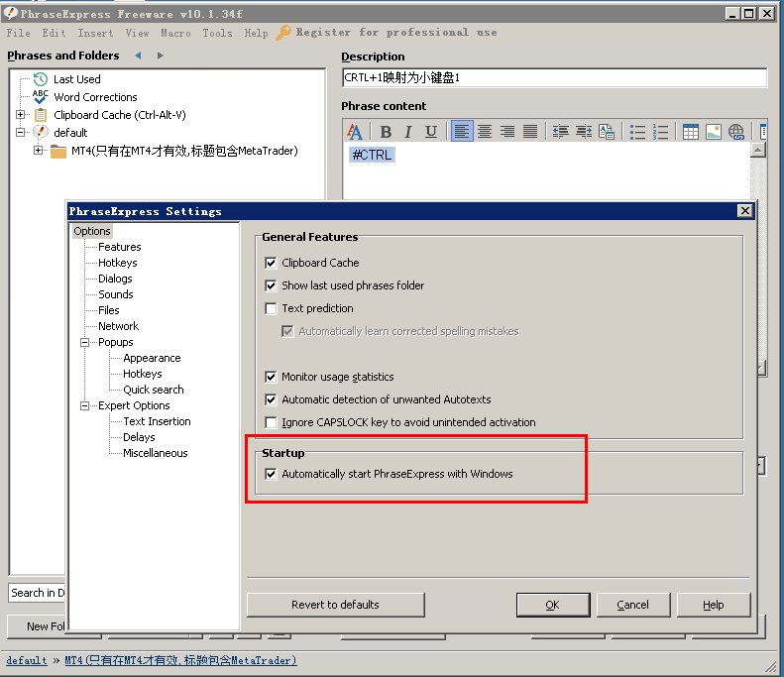Image resolution: width=784 pixels, height=677 pixels.
Task: Uncheck Automatically start PhraseExpress with Windows
Action: (x=271, y=474)
